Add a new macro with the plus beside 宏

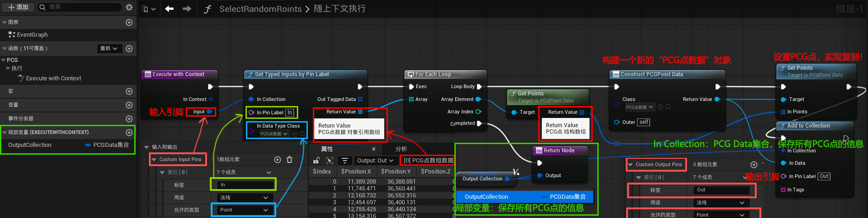click(129, 91)
